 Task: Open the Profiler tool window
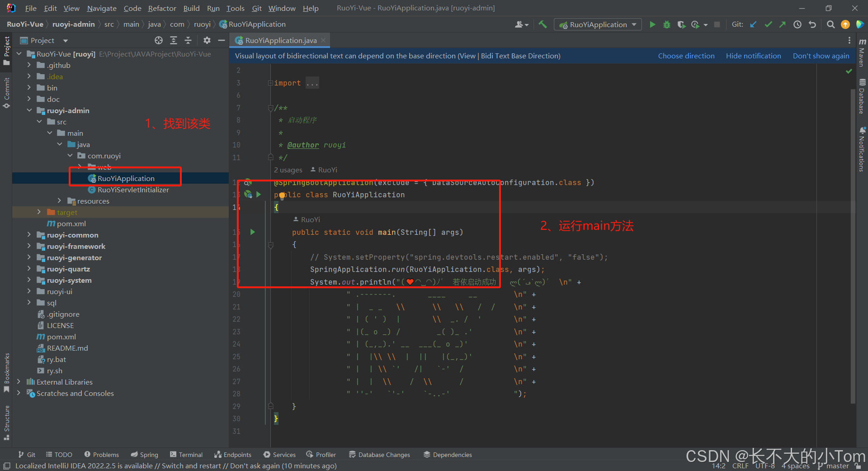point(321,455)
